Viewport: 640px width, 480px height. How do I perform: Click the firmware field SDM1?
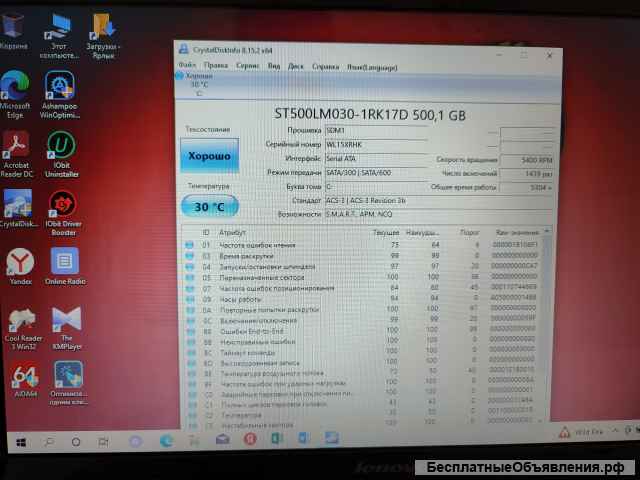(x=376, y=131)
